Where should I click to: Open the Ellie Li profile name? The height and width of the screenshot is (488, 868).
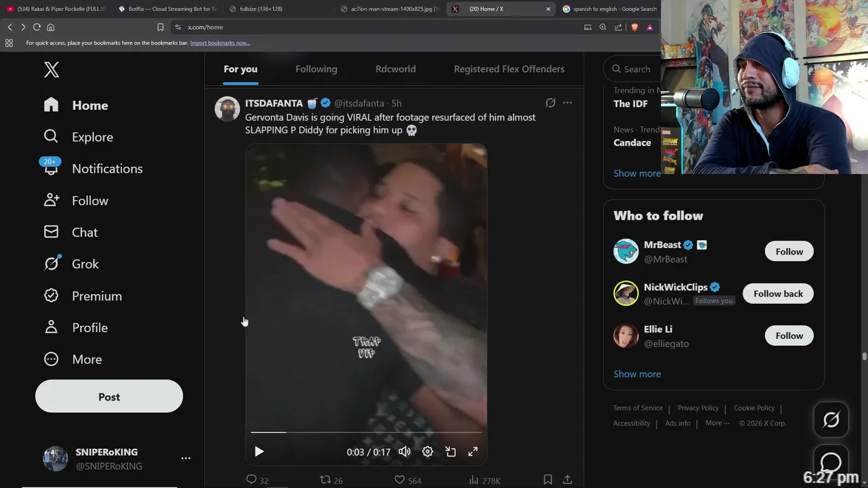coord(658,329)
